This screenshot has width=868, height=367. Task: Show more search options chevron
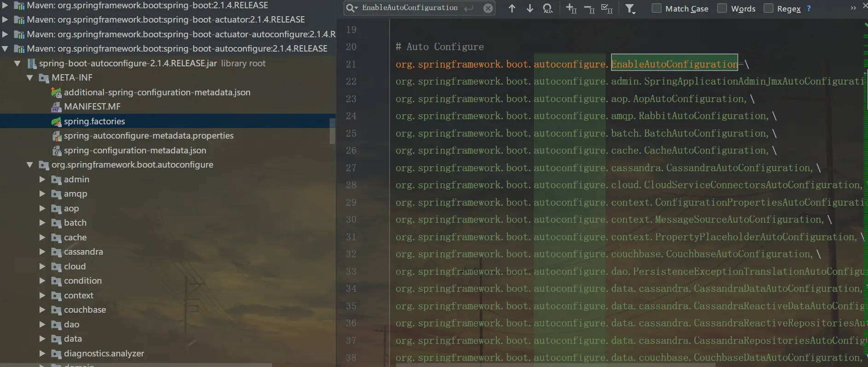point(853,8)
